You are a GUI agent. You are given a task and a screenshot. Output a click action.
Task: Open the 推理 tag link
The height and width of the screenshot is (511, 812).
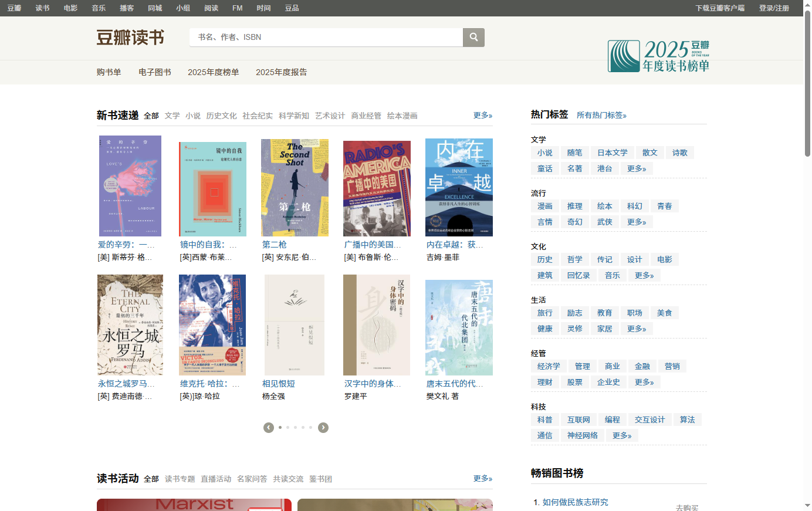[x=575, y=206]
